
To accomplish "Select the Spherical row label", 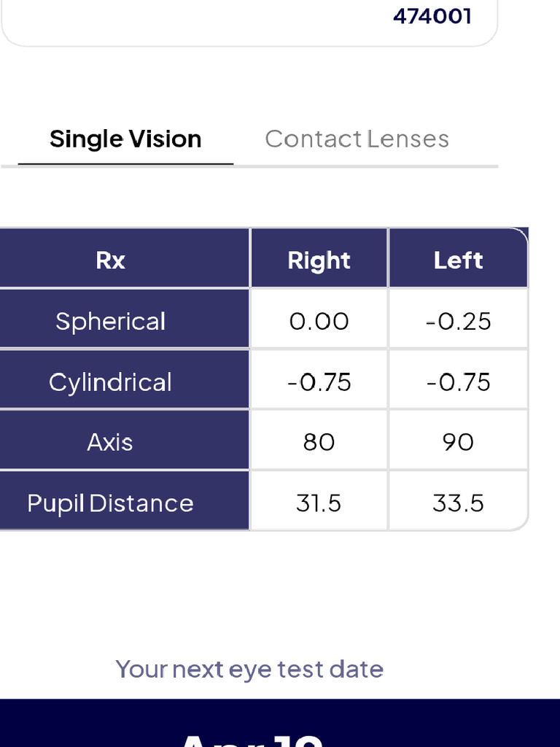I will [x=110, y=321].
